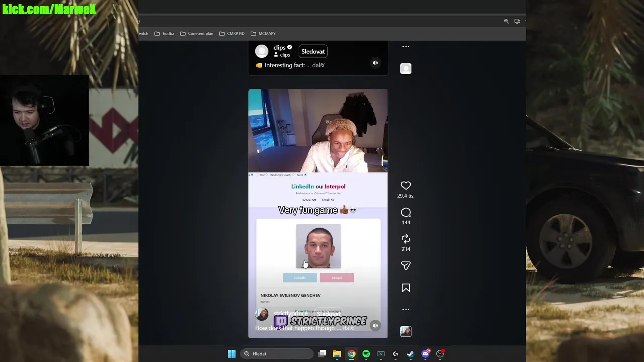This screenshot has width=644, height=362.
Task: Open Task View from the taskbar
Action: click(323, 354)
